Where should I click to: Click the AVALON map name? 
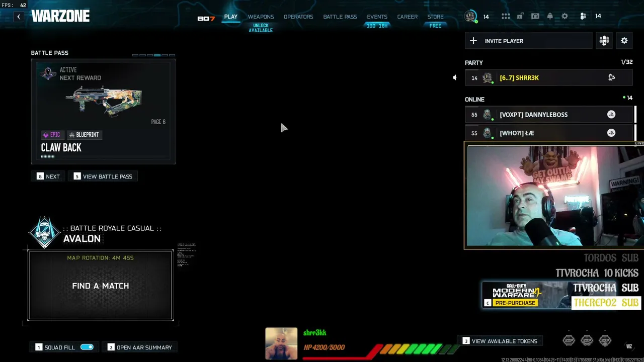(82, 239)
